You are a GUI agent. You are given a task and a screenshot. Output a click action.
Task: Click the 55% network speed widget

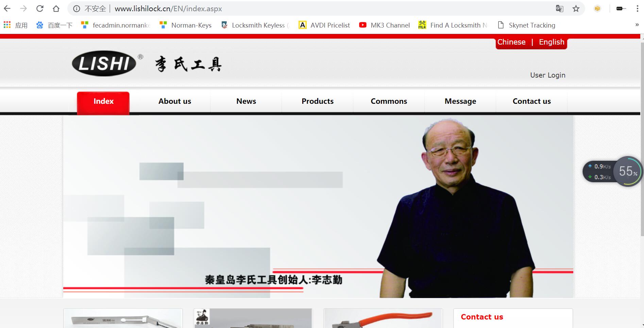click(x=613, y=171)
